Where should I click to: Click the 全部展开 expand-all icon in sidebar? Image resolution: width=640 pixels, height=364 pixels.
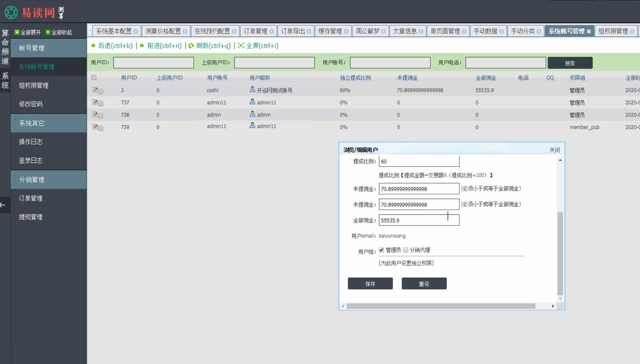tap(16, 32)
